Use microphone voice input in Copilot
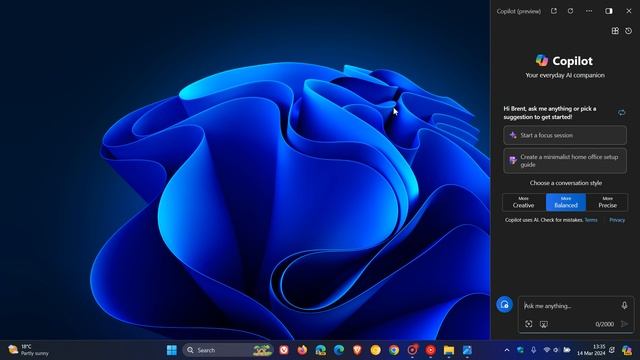 (624, 305)
